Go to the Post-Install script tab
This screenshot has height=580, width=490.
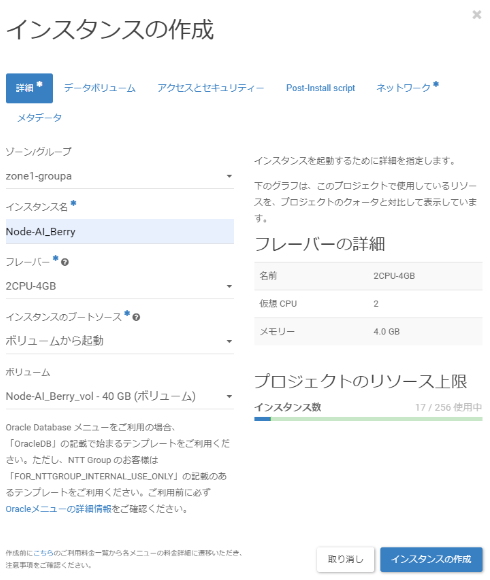(x=320, y=88)
